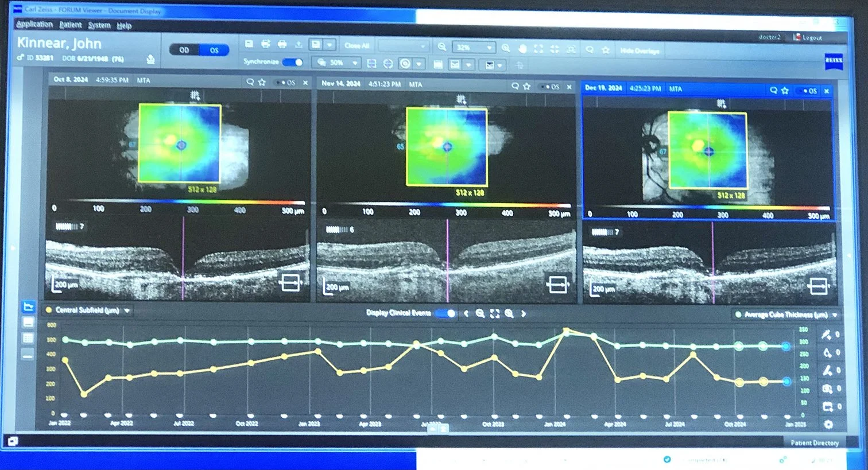The height and width of the screenshot is (470, 868).
Task: Open the Help menu
Action: [124, 26]
